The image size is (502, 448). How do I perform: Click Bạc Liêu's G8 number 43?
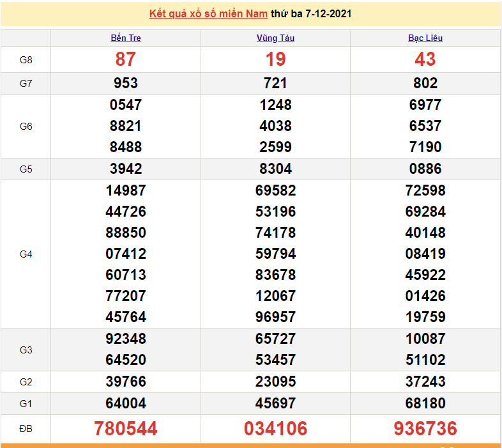(425, 59)
